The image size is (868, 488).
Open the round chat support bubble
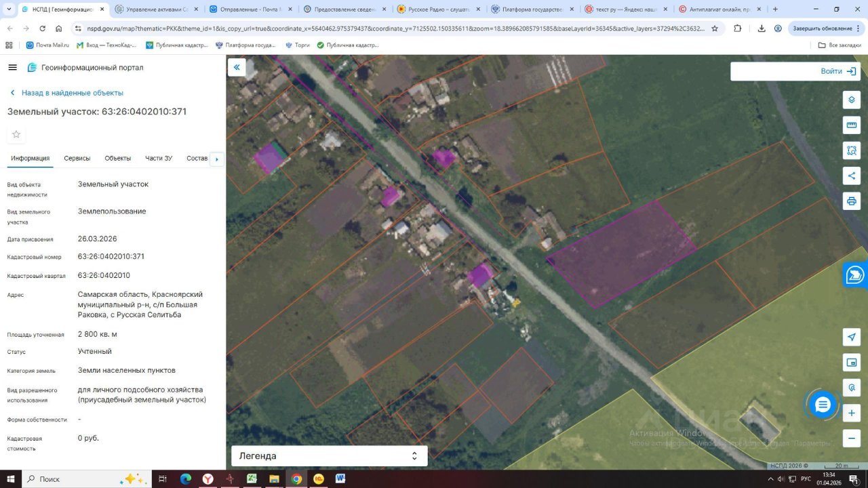823,405
